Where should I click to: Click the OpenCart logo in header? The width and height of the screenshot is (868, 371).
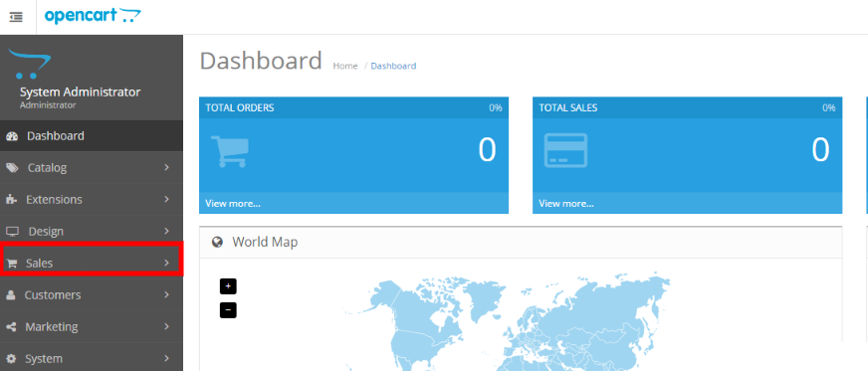pyautogui.click(x=93, y=16)
